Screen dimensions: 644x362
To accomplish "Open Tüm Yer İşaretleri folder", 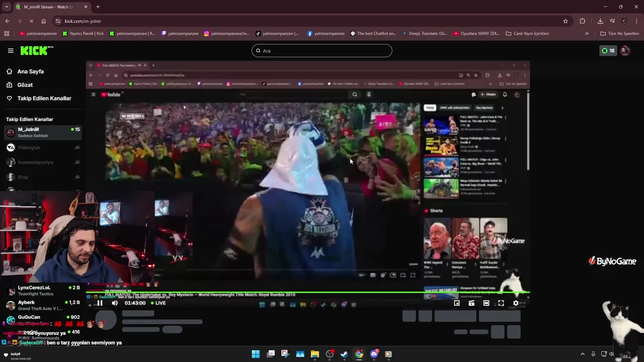I will coord(619,34).
